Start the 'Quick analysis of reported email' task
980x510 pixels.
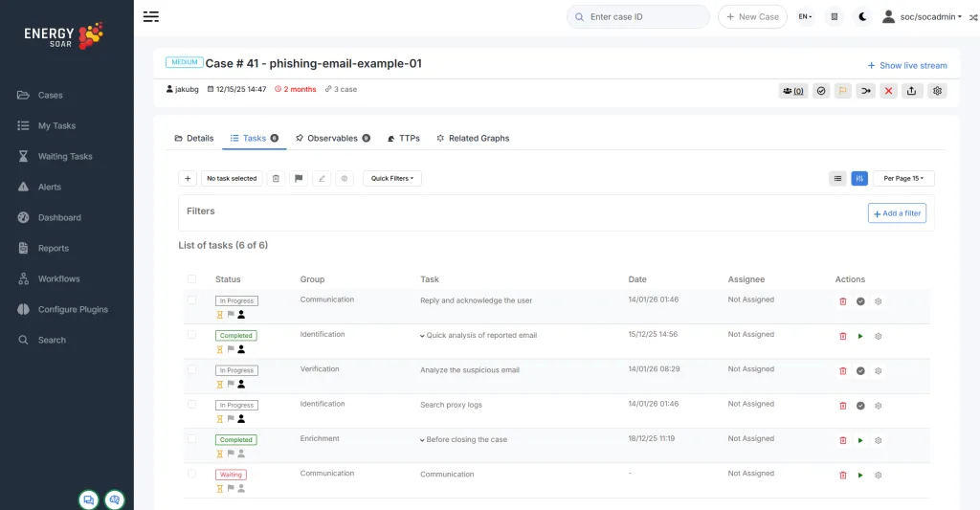(x=860, y=336)
